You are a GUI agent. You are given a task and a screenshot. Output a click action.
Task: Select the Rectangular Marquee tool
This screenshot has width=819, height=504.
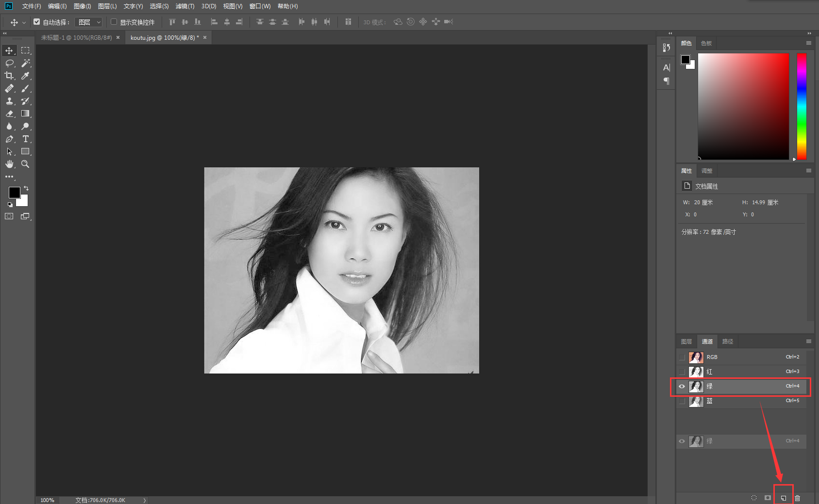(26, 50)
